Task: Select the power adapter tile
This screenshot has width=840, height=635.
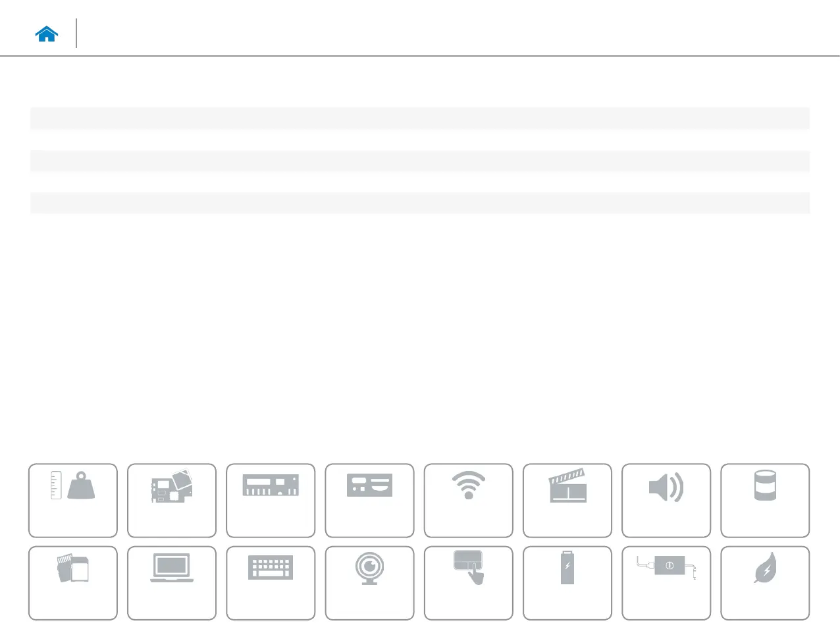Action: [x=666, y=583]
